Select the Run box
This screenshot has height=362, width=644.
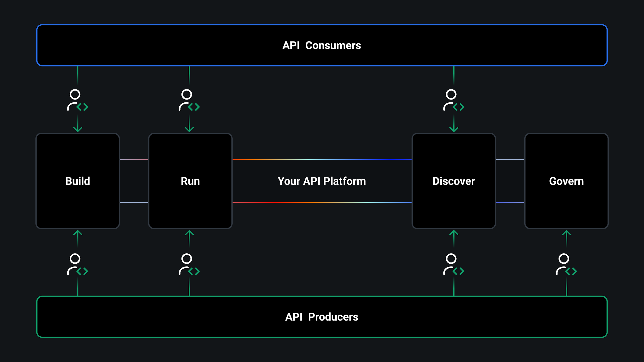click(x=190, y=181)
